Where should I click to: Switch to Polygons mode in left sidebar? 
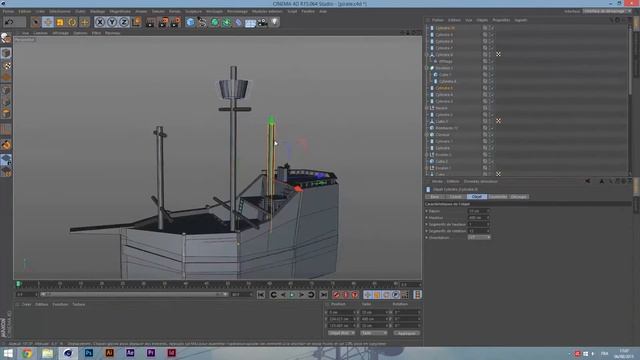point(6,113)
